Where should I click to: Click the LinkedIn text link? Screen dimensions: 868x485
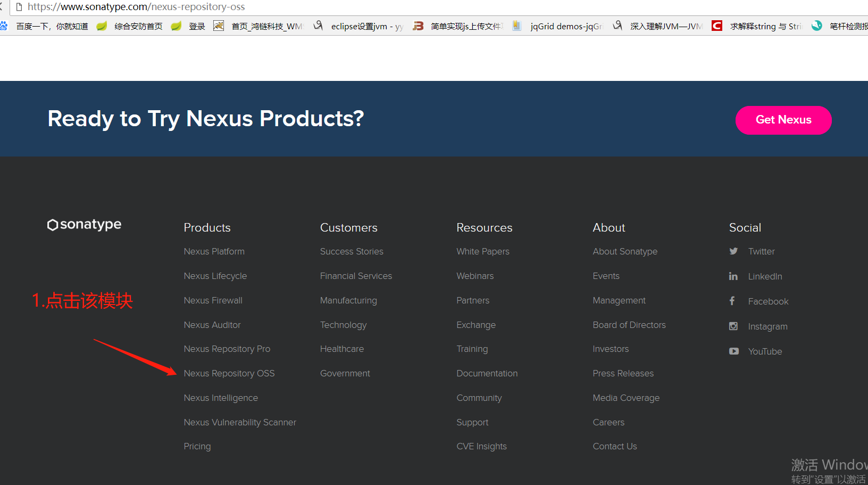tap(765, 276)
